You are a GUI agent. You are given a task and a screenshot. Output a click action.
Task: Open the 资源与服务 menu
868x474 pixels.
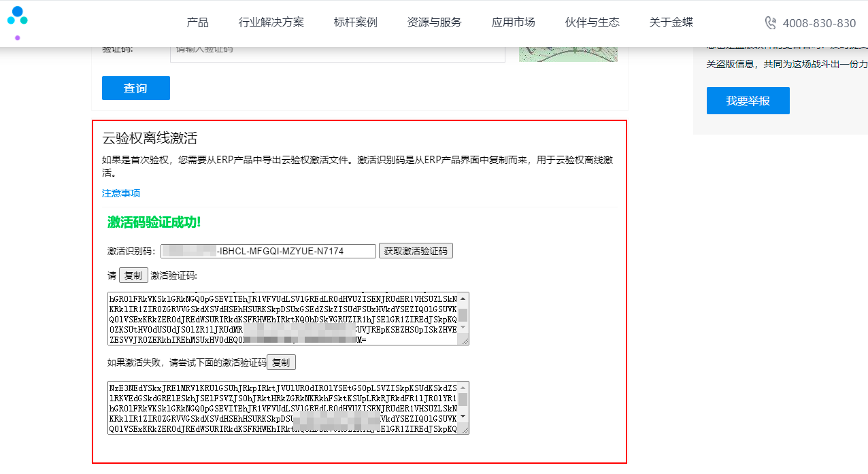(x=435, y=22)
